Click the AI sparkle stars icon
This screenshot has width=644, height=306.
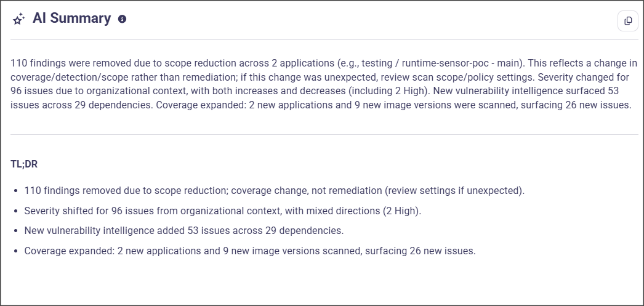pyautogui.click(x=19, y=19)
